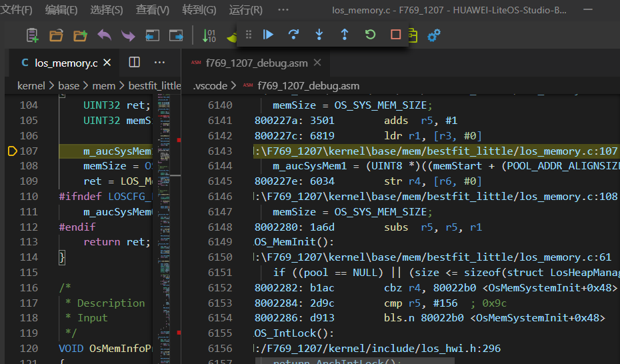
Task: Open the 运行(R) menu
Action: tap(245, 10)
